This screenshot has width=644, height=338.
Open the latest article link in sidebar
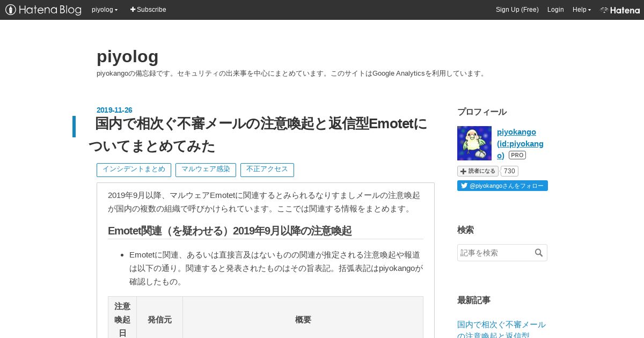pyautogui.click(x=501, y=330)
